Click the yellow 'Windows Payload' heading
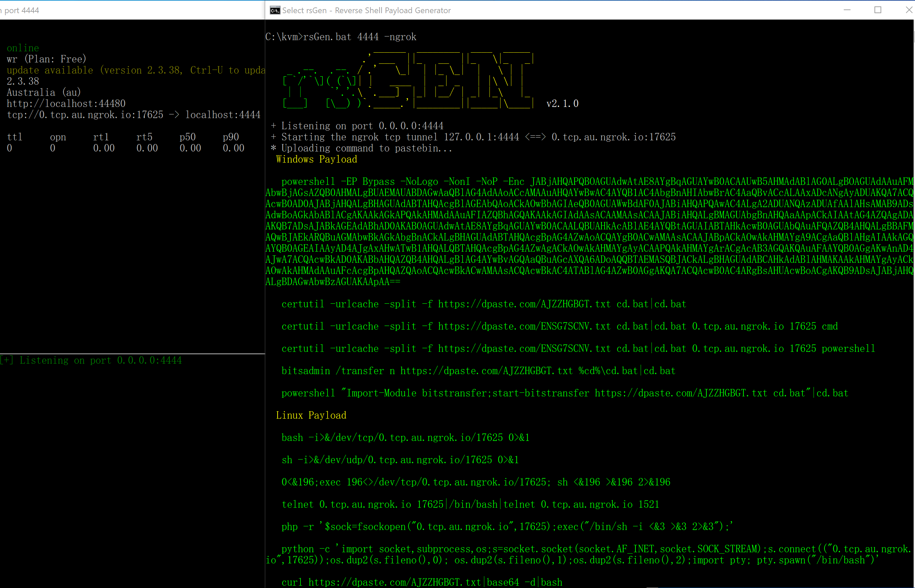The image size is (915, 588). (x=316, y=159)
